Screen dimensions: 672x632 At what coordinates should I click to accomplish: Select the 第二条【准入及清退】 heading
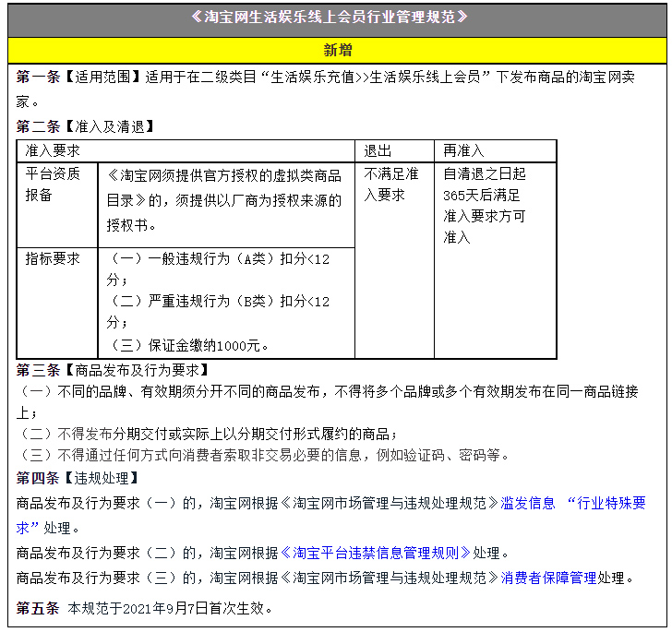85,126
